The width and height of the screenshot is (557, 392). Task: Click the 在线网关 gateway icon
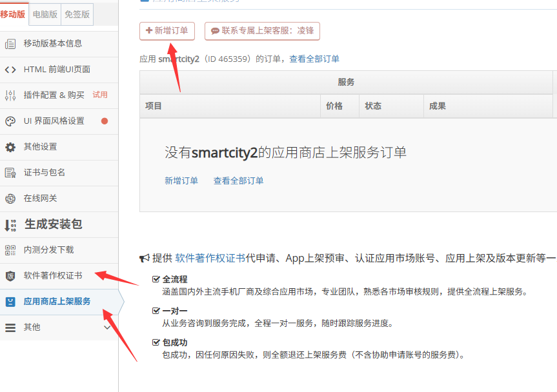[10, 199]
